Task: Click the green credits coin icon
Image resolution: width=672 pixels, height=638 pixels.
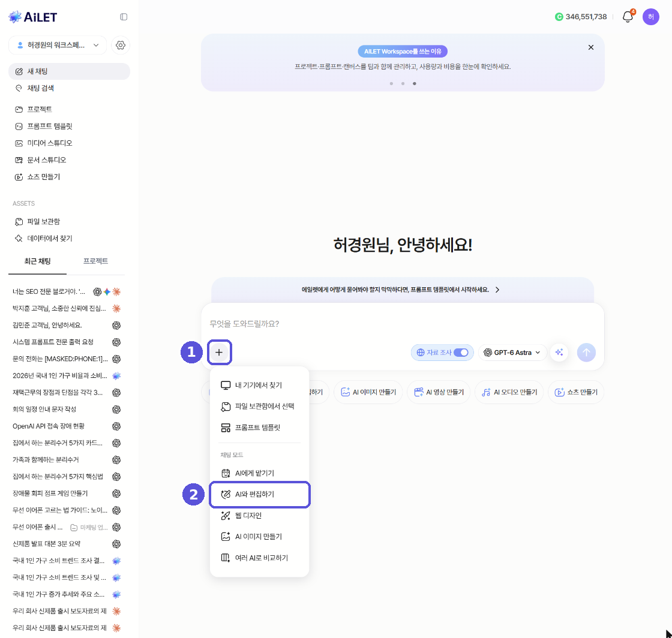Action: pyautogui.click(x=559, y=17)
